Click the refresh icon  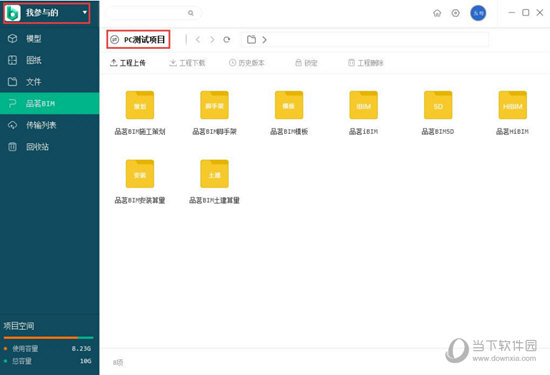point(227,40)
